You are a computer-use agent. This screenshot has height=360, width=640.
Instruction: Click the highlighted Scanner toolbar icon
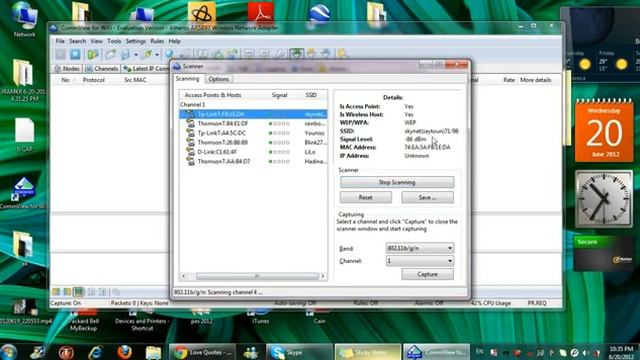tap(297, 53)
